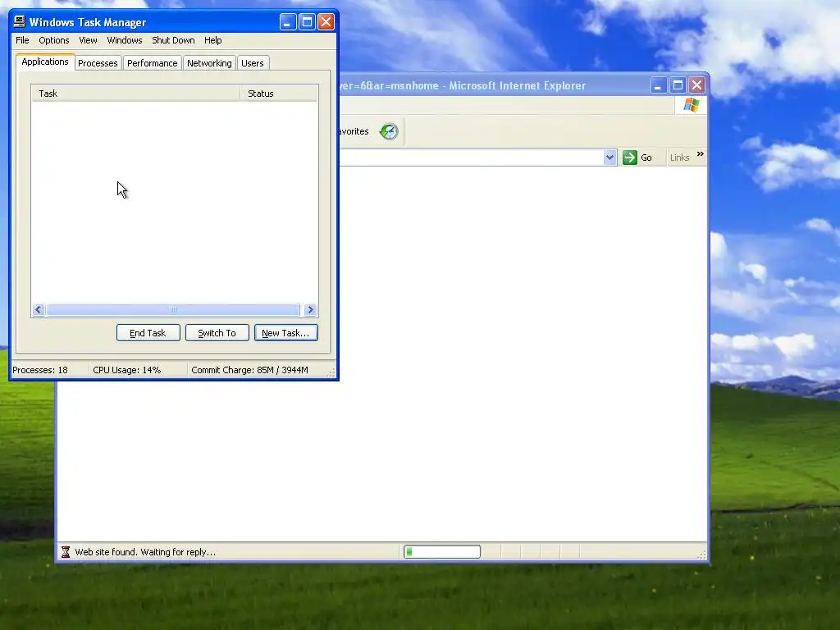
Task: Click the New Task... button
Action: pos(285,333)
